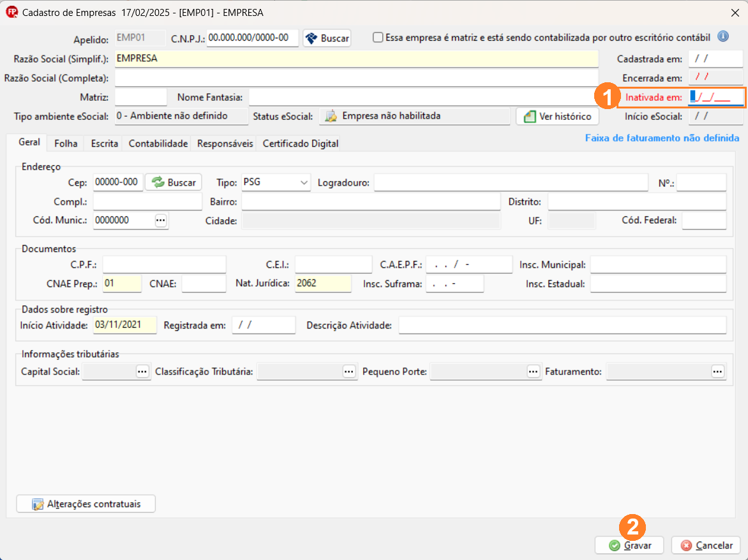The width and height of the screenshot is (748, 560).
Task: Click the Compl. input field
Action: 147,202
